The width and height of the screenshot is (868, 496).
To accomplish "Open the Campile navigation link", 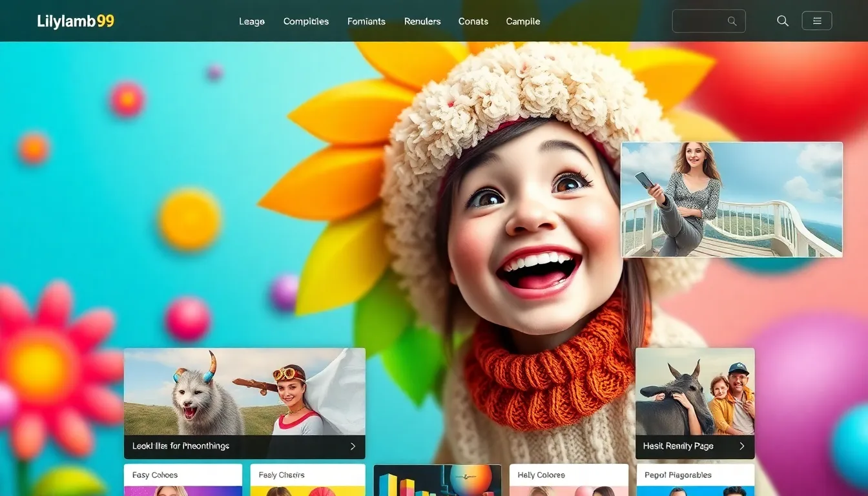I will (x=523, y=21).
